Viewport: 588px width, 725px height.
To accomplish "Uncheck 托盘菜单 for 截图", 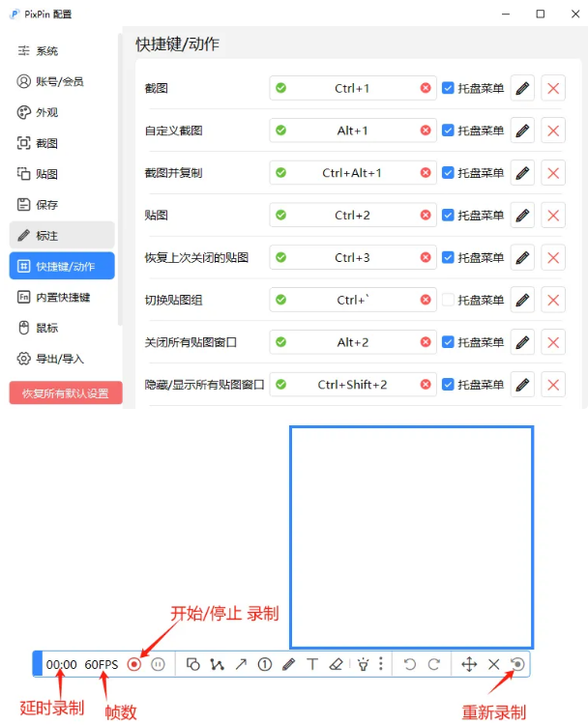I will pos(448,89).
